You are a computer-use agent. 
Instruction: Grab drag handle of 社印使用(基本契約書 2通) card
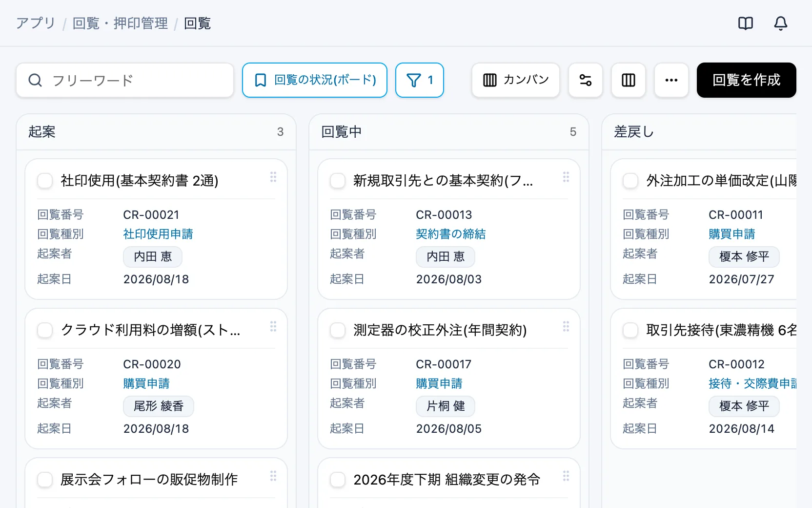pyautogui.click(x=273, y=177)
